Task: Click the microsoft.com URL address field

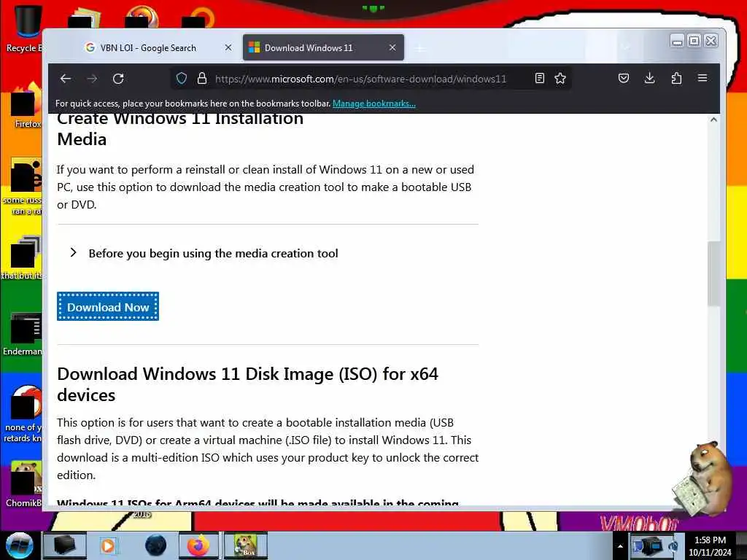Action: [x=360, y=79]
